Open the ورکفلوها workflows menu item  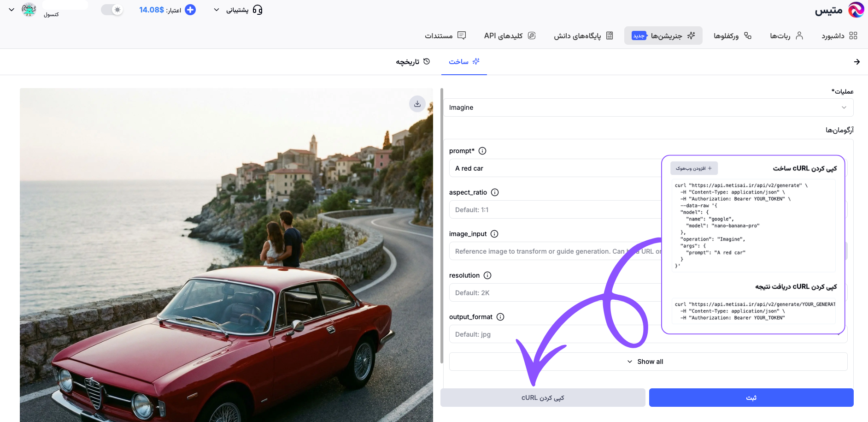coord(733,36)
